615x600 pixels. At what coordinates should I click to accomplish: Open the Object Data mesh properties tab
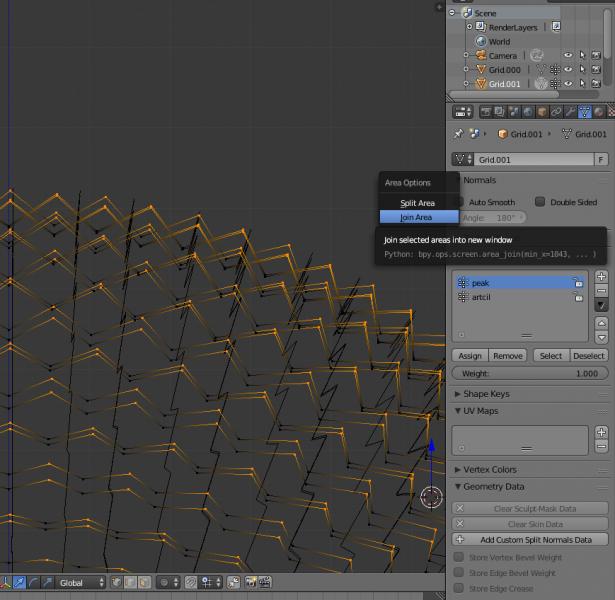[x=584, y=112]
